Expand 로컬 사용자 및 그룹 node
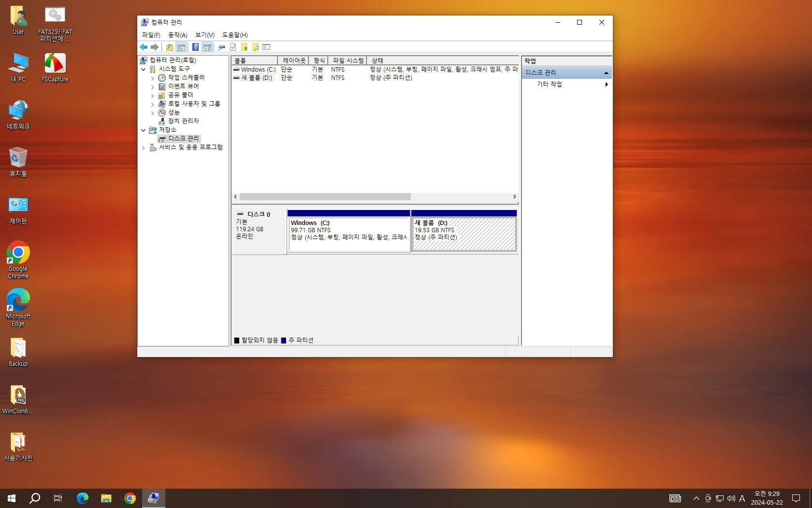812x508 pixels. coord(153,104)
